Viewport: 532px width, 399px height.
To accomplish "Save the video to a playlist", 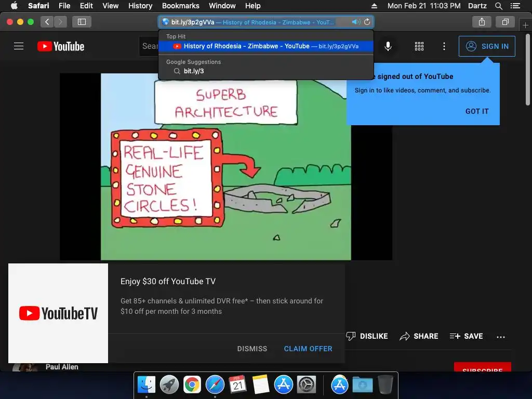I will click(466, 336).
